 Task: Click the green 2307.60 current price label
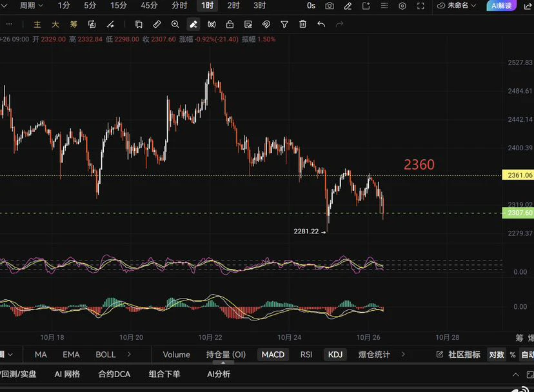tap(518, 213)
